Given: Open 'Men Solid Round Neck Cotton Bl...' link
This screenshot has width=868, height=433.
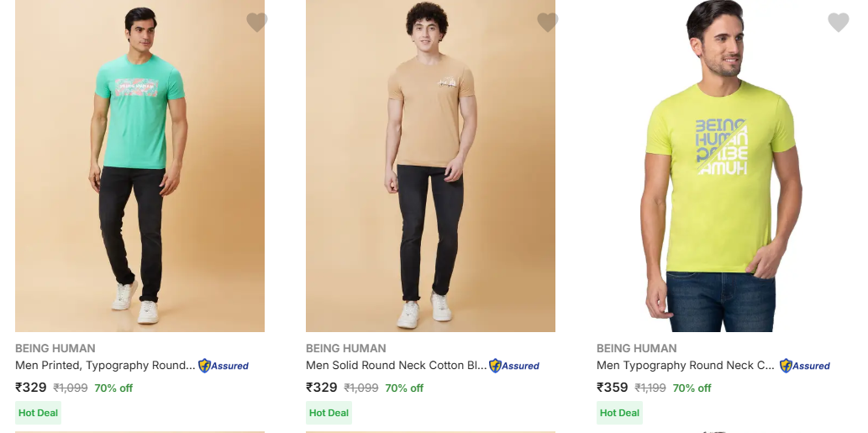Looking at the screenshot, I should tap(396, 366).
